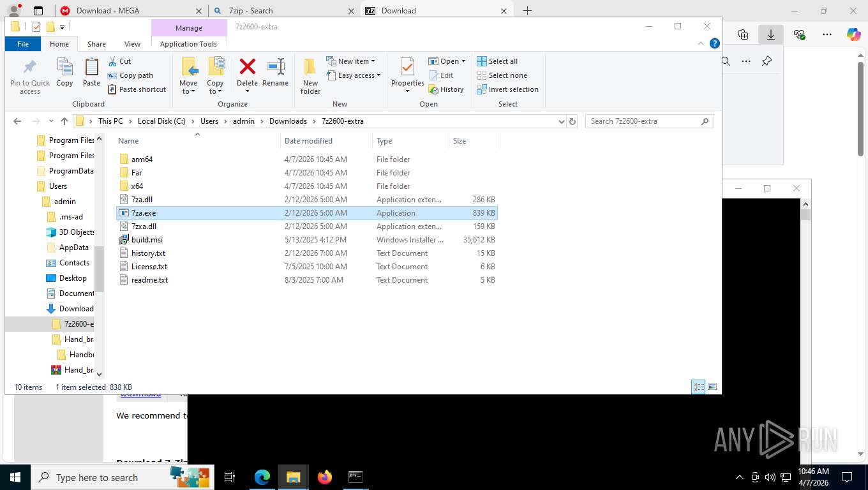The height and width of the screenshot is (490, 868).
Task: Switch to Large icons view layout
Action: pos(712,387)
